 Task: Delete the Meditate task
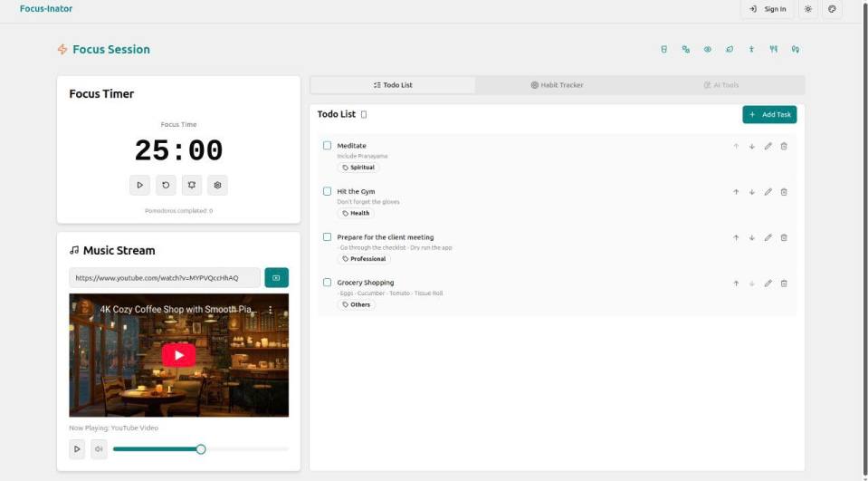point(784,146)
